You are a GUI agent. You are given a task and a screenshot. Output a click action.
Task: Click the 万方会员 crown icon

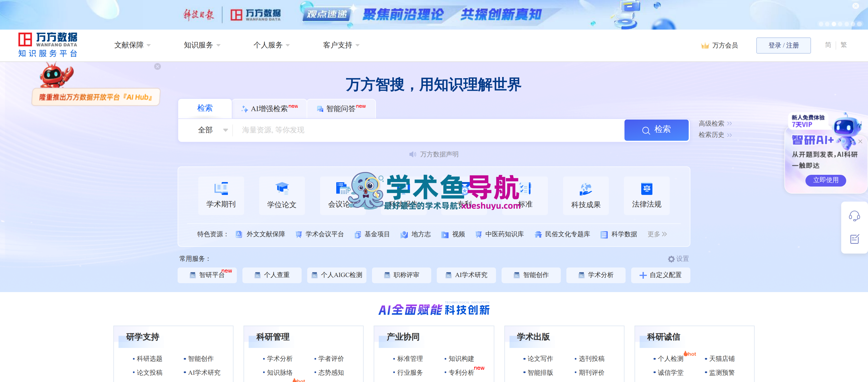(x=705, y=46)
